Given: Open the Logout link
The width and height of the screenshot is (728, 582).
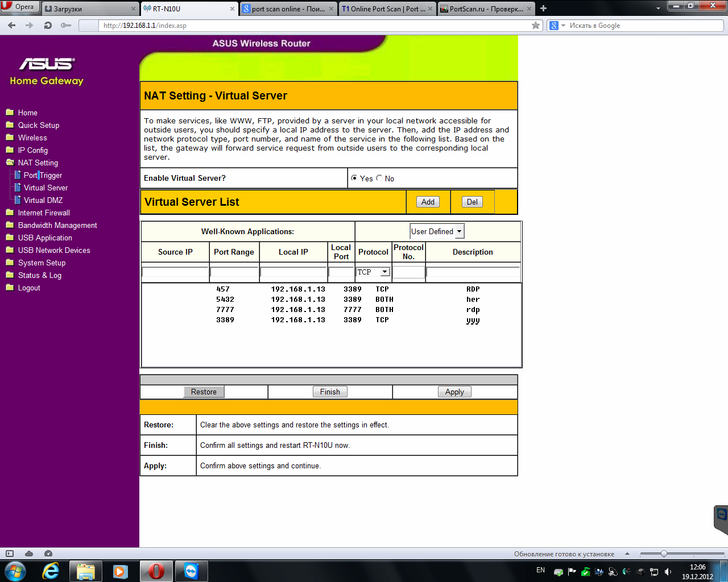Looking at the screenshot, I should [29, 288].
